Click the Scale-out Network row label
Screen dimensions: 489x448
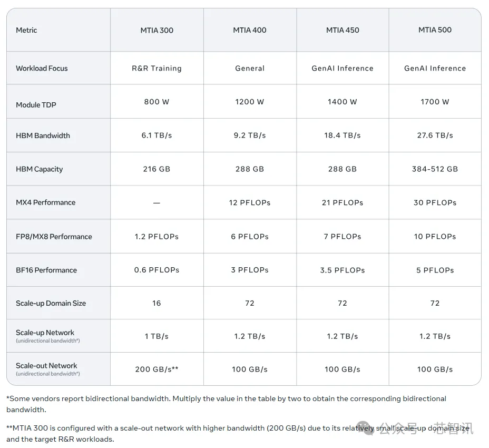46,366
